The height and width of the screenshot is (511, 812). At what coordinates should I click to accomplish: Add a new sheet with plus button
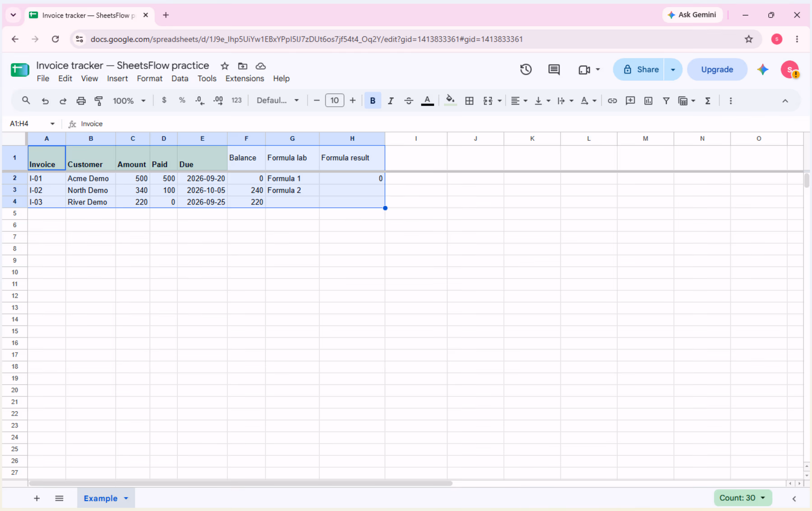point(37,498)
